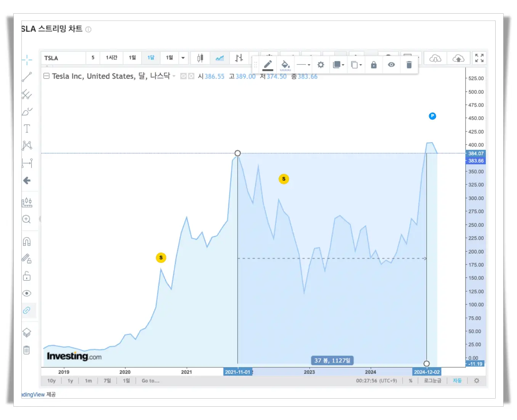517x420 pixels.
Task: Select the Text annotation tool
Action: coord(27,128)
